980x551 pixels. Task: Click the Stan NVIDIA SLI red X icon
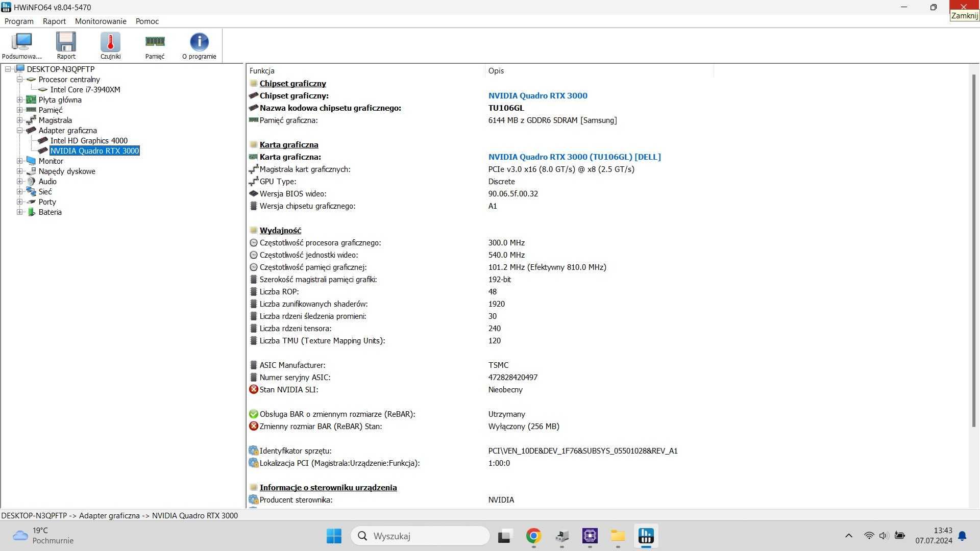tap(253, 389)
